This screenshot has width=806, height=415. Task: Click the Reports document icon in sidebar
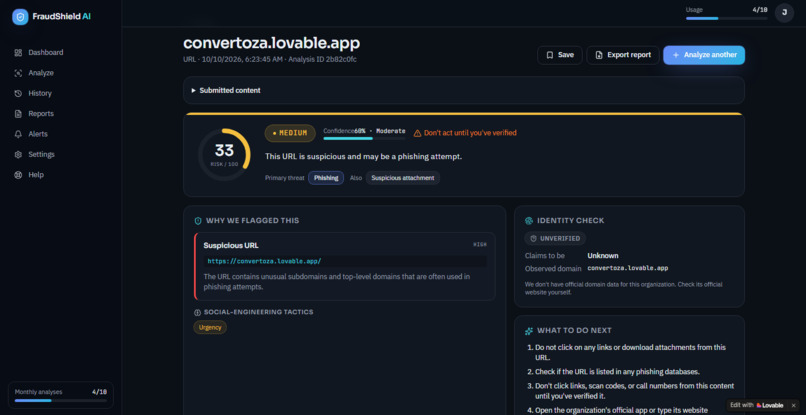(19, 114)
